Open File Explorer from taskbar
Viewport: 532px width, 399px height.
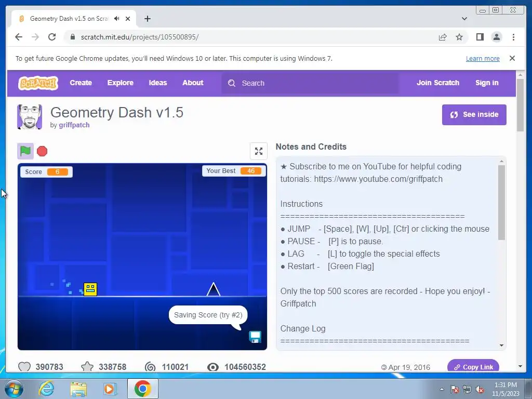[78, 389]
